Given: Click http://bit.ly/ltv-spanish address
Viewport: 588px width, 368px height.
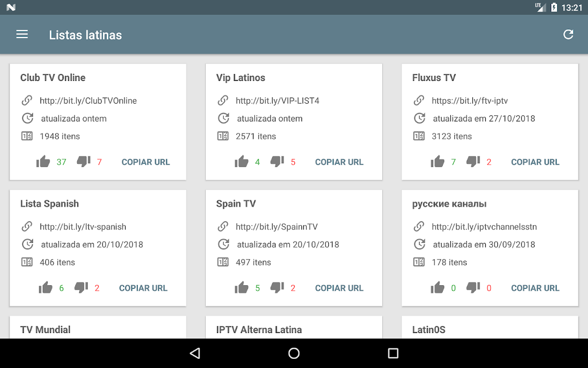Looking at the screenshot, I should [83, 227].
